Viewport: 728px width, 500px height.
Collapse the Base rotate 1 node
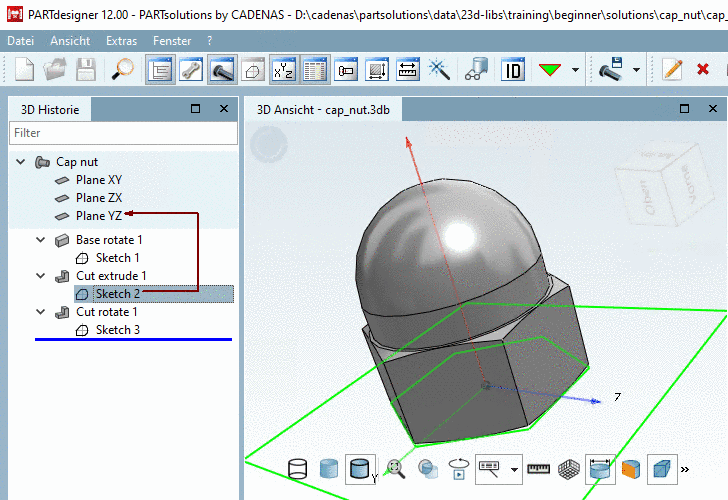(x=41, y=240)
